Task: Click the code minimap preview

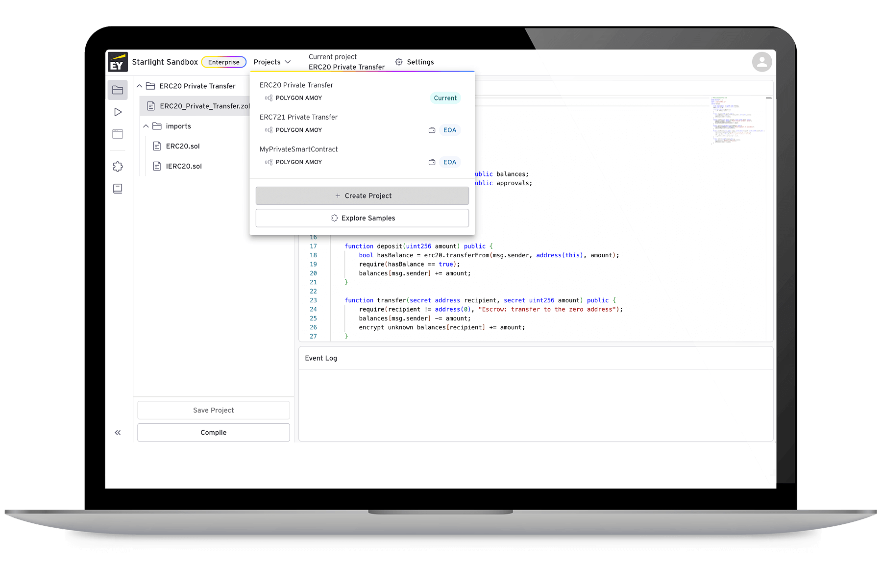Action: click(x=737, y=120)
